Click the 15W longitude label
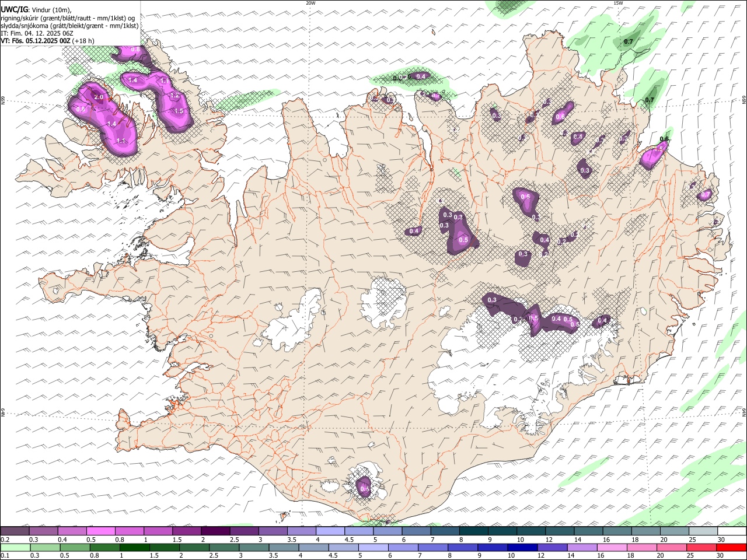This screenshot has width=747, height=560. coord(618,2)
